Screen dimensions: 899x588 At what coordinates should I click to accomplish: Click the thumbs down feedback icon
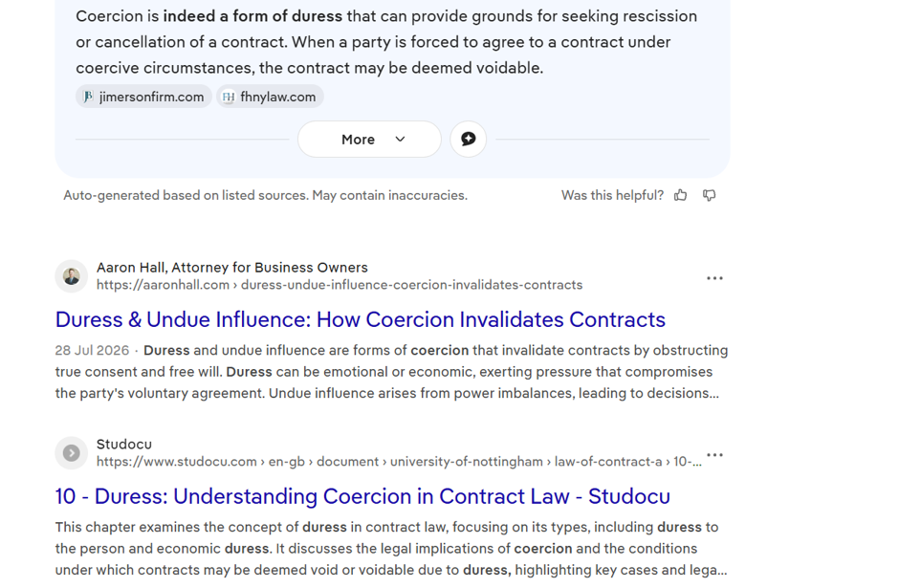(x=710, y=195)
